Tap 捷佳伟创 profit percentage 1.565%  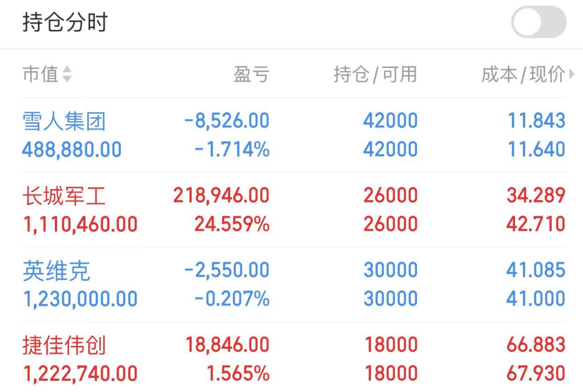[x=238, y=374]
